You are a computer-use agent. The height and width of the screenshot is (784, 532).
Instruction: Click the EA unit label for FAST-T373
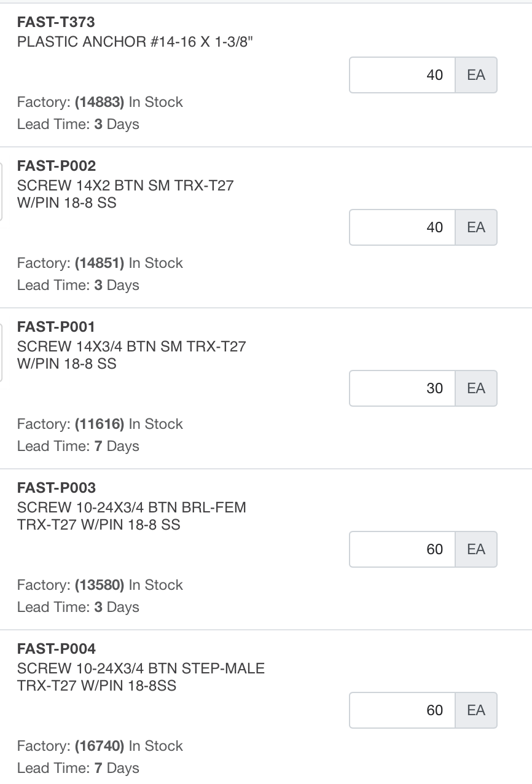coord(476,75)
